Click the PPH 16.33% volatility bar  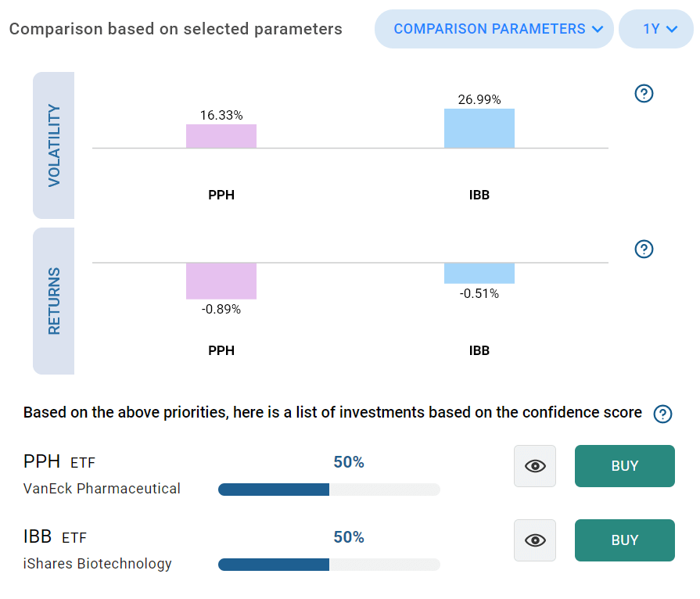(221, 136)
